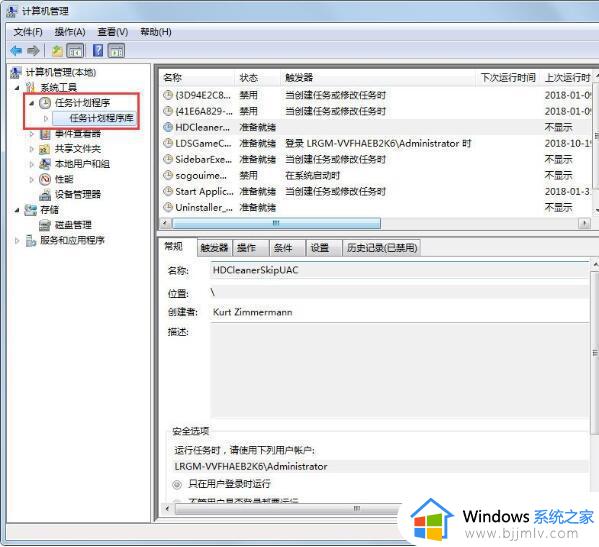Expand the 共享文件夹 tree node
Screen dimensions: 599x547
point(32,149)
